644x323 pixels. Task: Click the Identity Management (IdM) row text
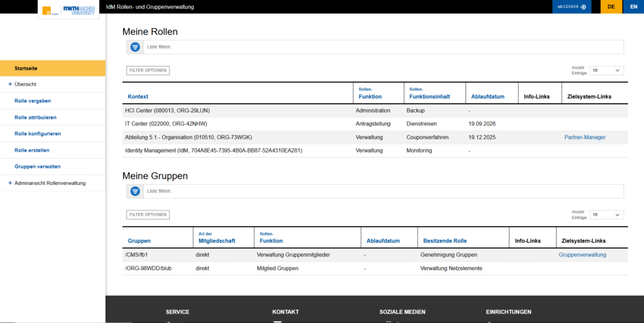click(214, 151)
